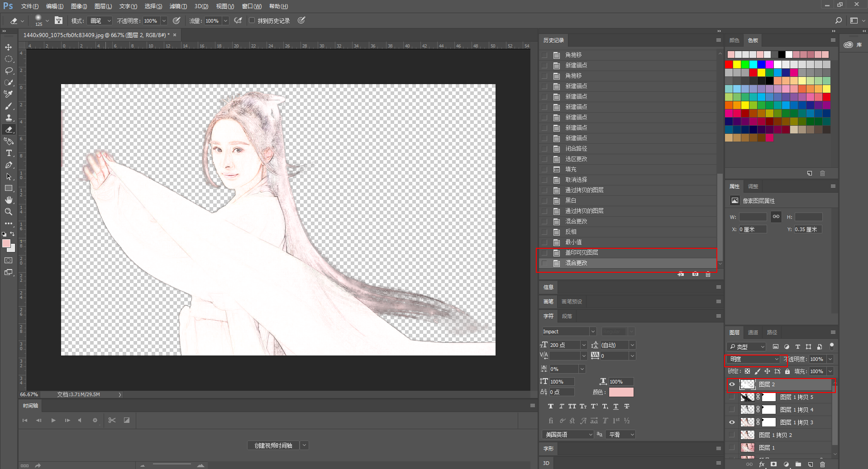Create a new snapshot with the camera icon

695,274
